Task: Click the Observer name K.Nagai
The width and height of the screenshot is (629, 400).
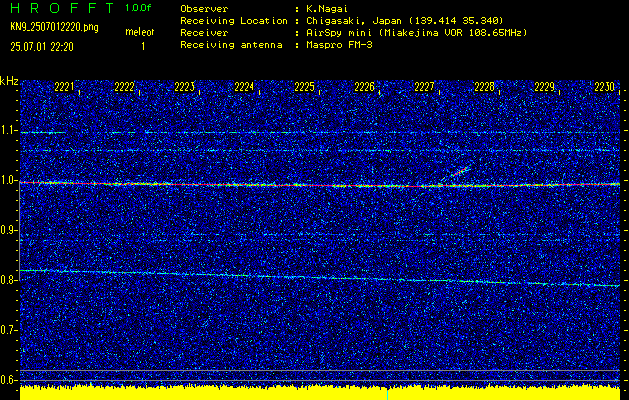Action: (327, 9)
